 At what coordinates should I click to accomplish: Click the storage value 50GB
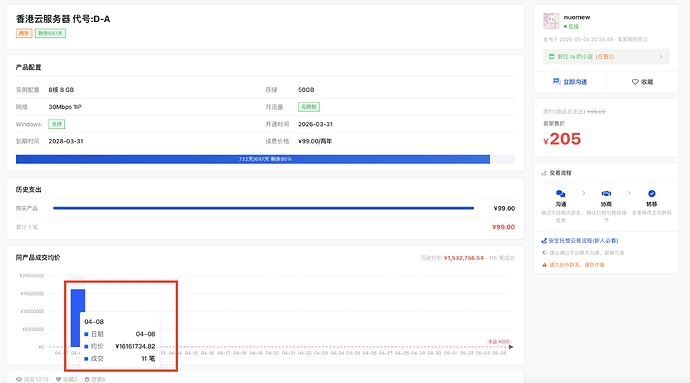[x=306, y=90]
